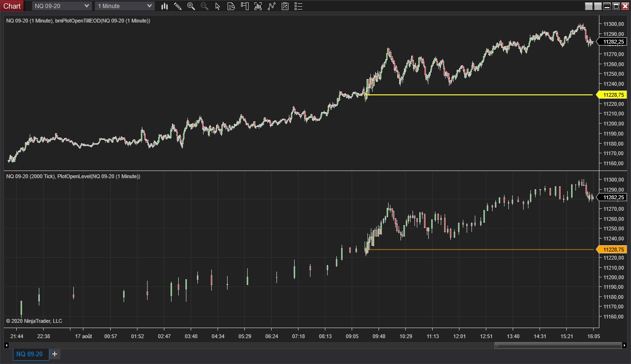
Task: Click the 11300,00 label on upper price axis
Action: [613, 24]
